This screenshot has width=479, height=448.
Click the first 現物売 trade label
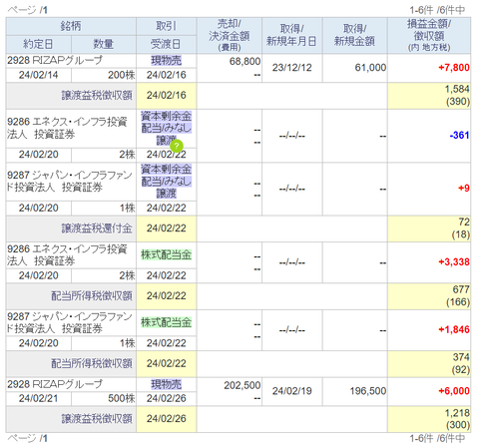166,61
